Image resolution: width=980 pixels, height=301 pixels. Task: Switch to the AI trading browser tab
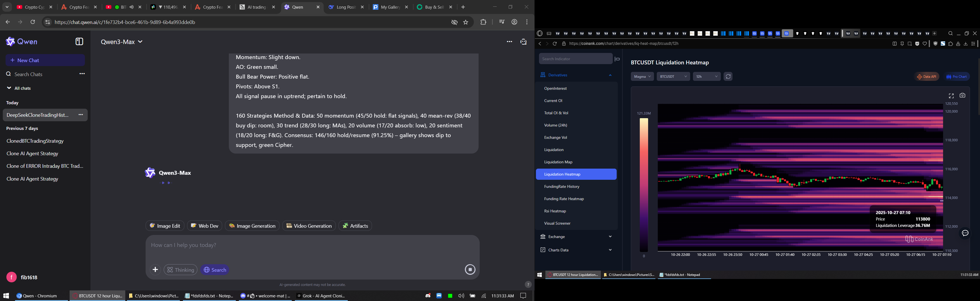(253, 7)
